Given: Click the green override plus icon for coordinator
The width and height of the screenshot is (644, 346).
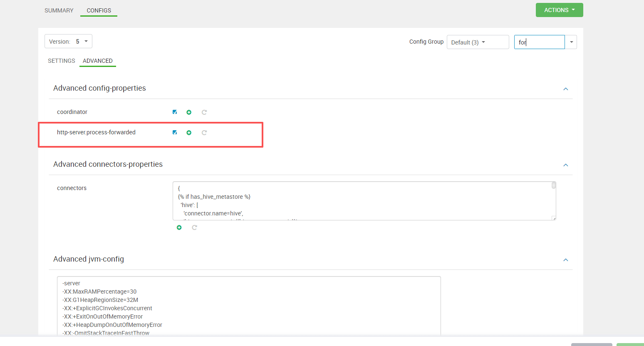Looking at the screenshot, I should [189, 112].
